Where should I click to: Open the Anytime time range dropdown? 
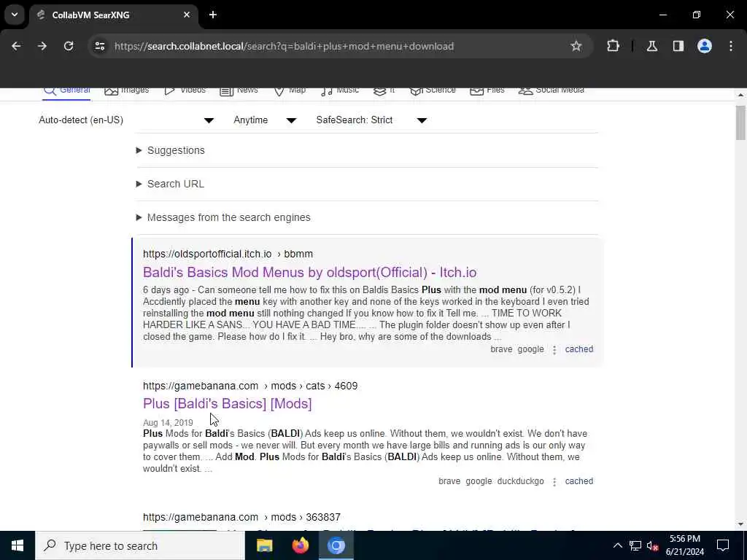[265, 120]
